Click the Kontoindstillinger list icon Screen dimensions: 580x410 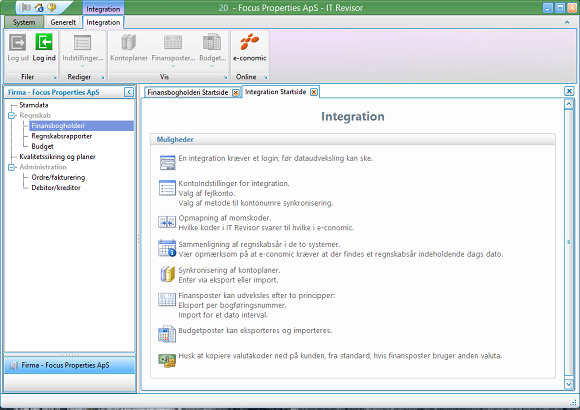[x=167, y=188]
